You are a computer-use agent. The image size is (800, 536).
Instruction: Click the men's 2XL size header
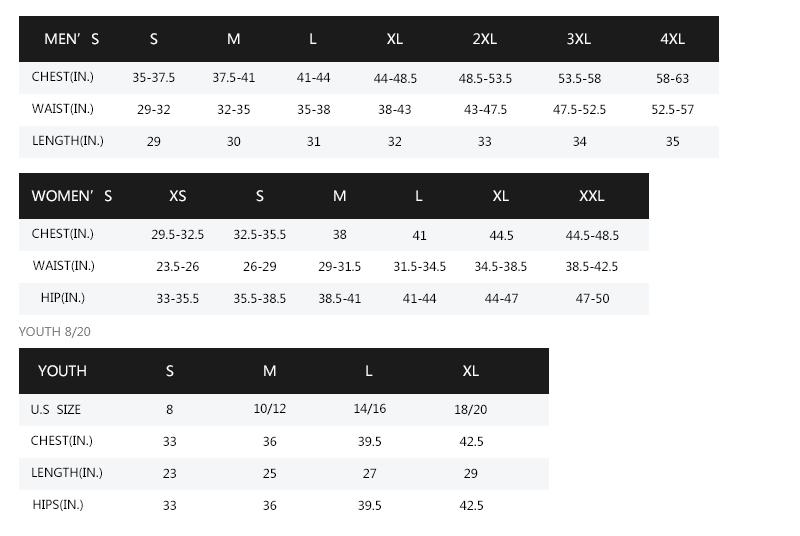485,39
